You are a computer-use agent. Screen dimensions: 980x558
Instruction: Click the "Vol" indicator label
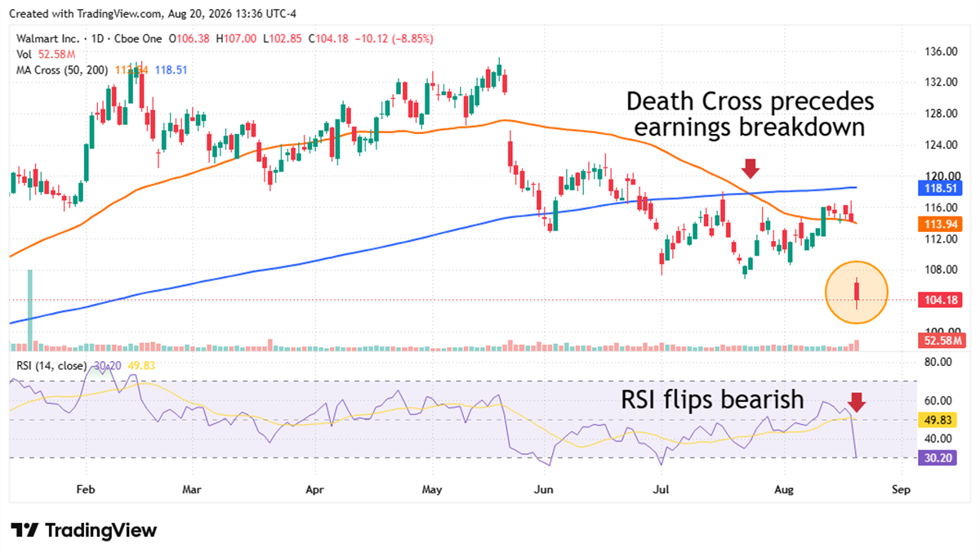pos(24,54)
